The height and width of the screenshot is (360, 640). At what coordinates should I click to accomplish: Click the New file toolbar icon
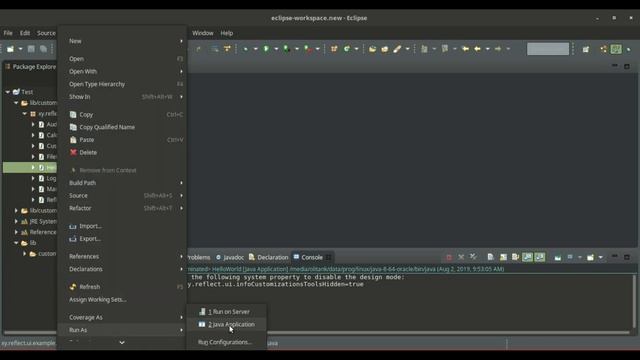tap(10, 49)
